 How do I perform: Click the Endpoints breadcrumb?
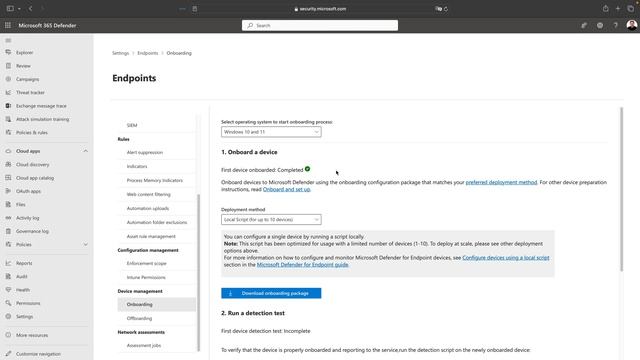pos(147,53)
